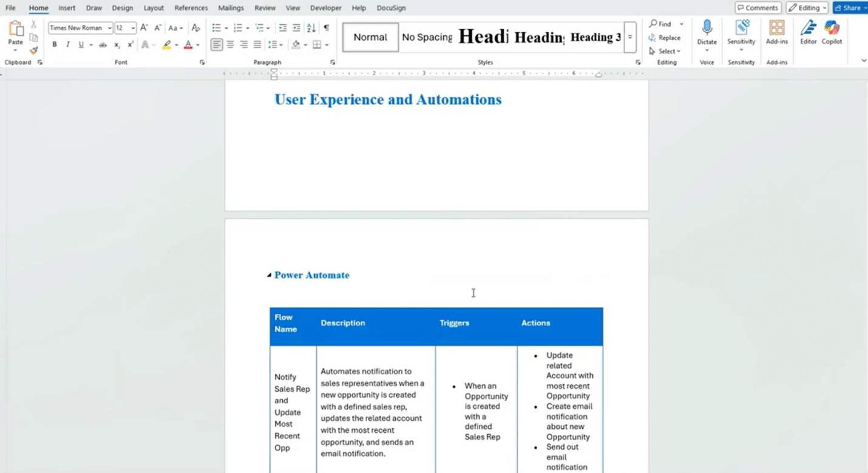This screenshot has width=868, height=473.
Task: Click the Share button
Action: pyautogui.click(x=850, y=8)
